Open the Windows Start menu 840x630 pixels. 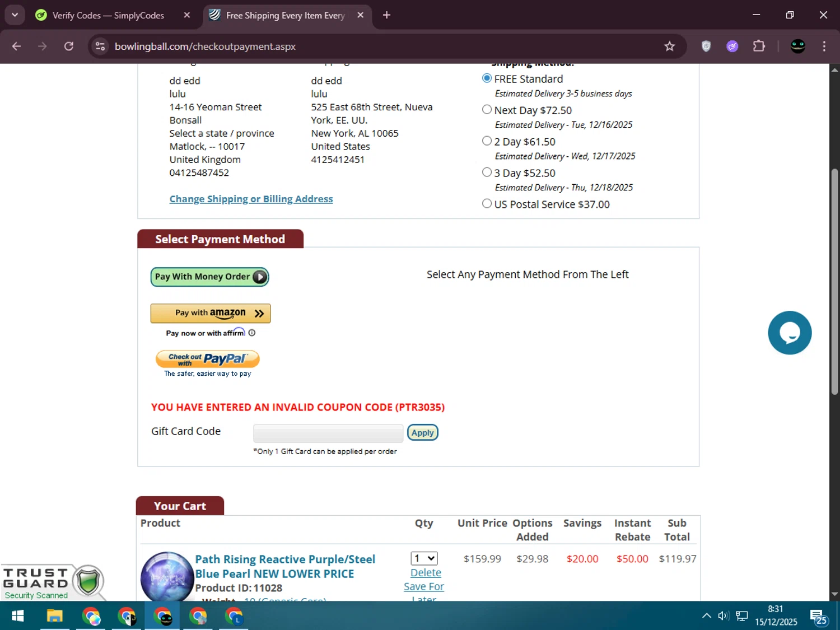(17, 616)
